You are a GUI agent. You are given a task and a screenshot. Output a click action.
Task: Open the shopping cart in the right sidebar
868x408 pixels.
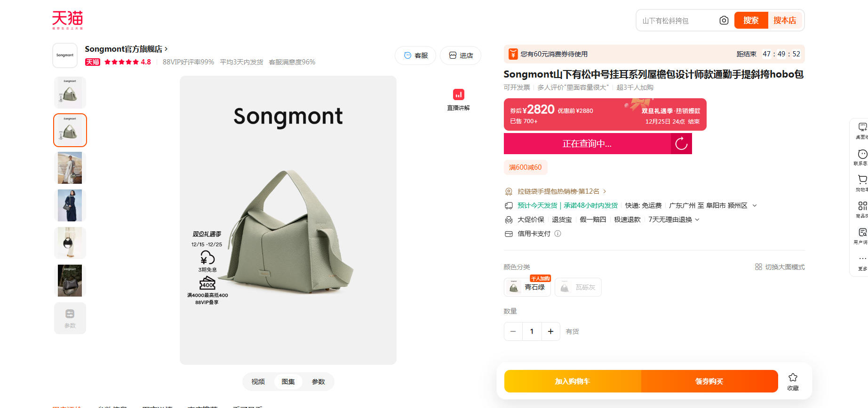(x=862, y=180)
